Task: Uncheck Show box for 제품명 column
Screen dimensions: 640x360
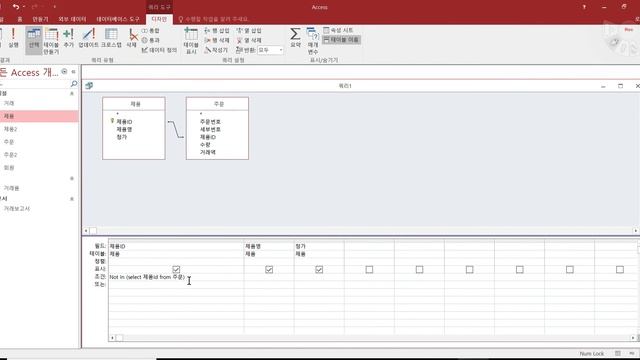Action: (269, 269)
